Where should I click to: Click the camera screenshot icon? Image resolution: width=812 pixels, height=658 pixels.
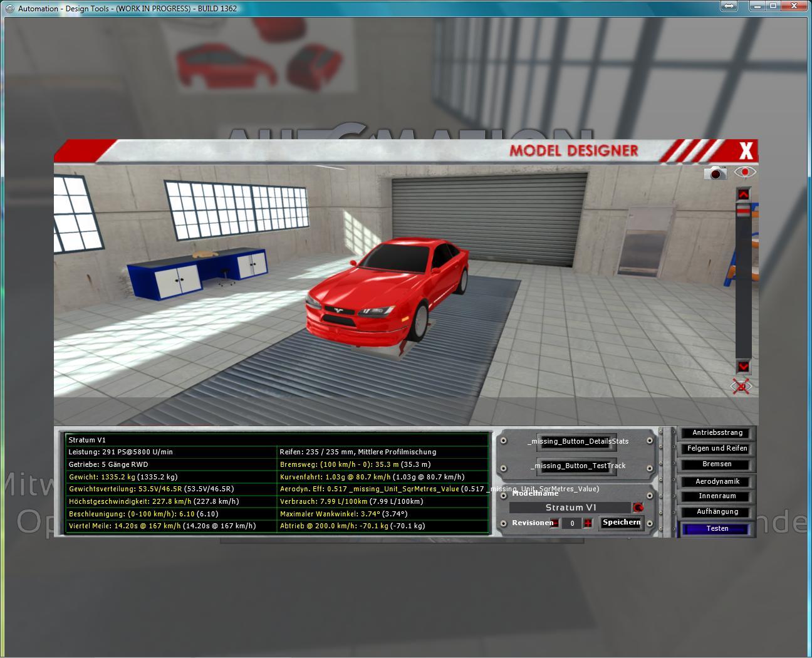[715, 173]
